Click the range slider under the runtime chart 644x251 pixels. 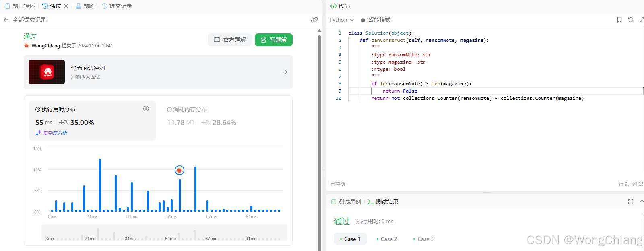coord(164,232)
